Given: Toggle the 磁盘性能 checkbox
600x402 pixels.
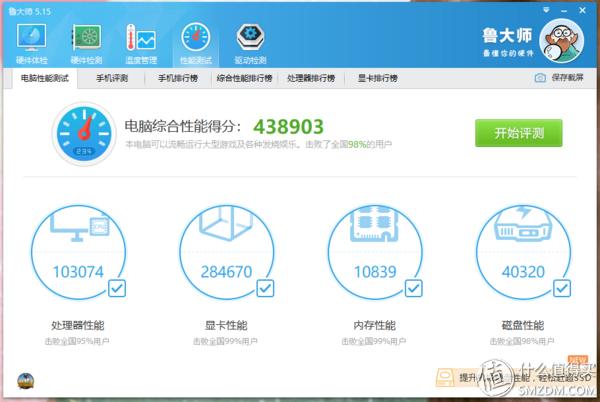Looking at the screenshot, I should pos(562,288).
